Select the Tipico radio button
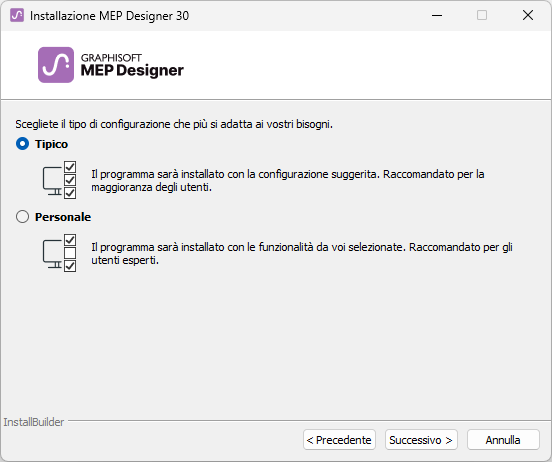 (x=23, y=144)
